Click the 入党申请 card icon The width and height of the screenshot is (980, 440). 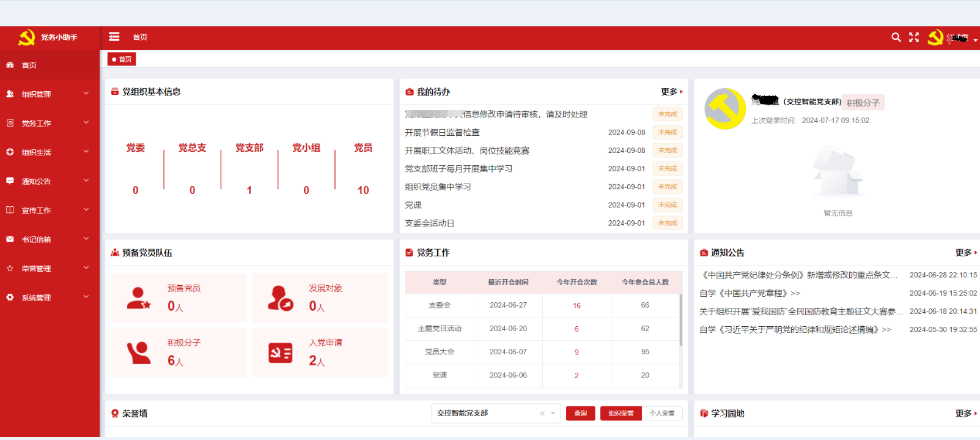point(281,353)
